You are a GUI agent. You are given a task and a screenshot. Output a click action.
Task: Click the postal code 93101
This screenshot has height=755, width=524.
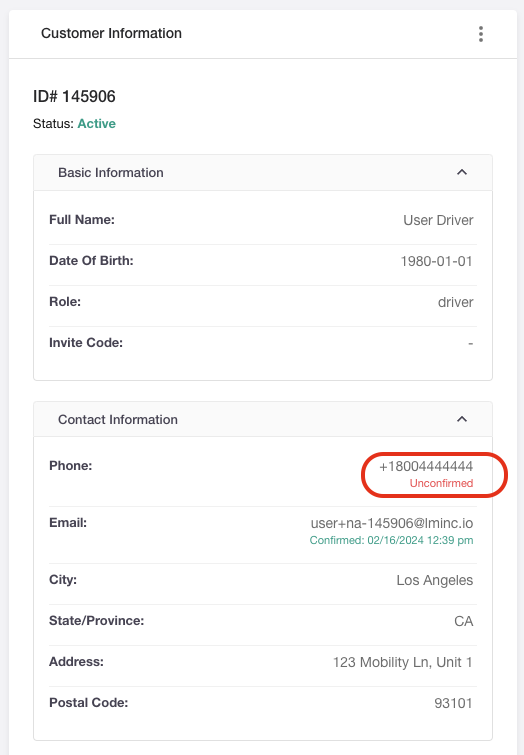click(x=454, y=703)
